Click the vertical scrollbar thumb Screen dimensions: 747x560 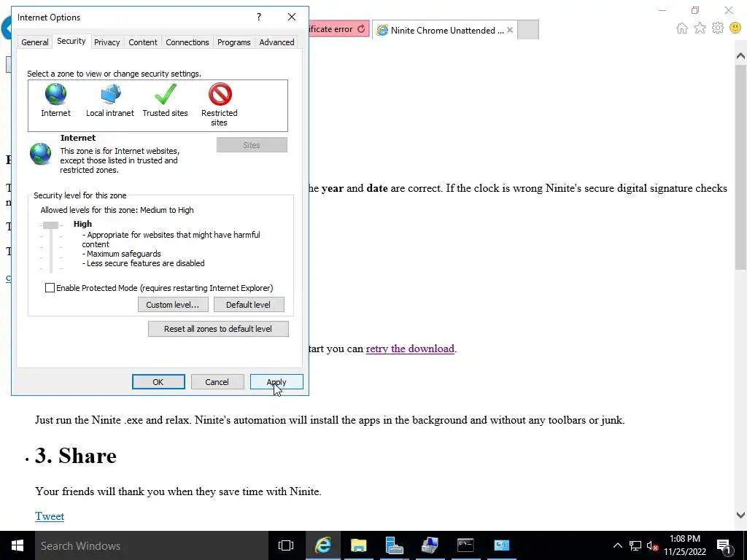(x=740, y=167)
